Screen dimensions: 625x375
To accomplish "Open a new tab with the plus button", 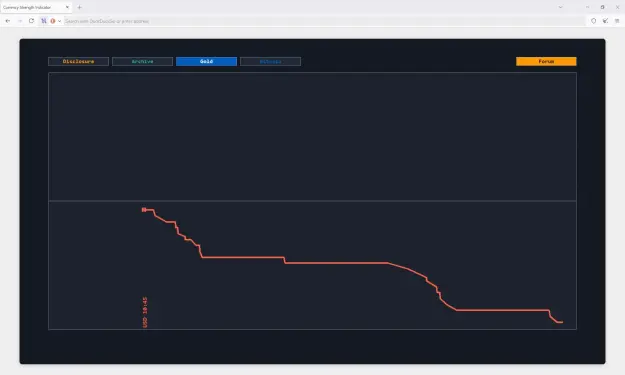I will (x=79, y=7).
